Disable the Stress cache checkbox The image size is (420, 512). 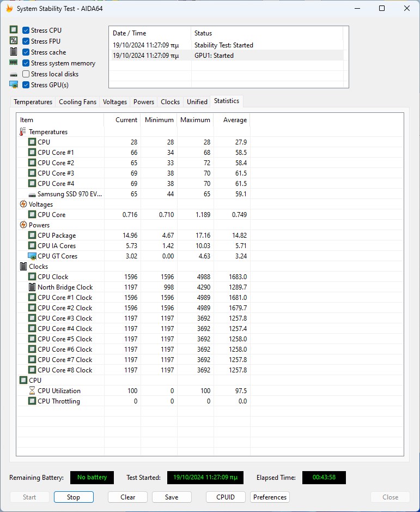[26, 52]
